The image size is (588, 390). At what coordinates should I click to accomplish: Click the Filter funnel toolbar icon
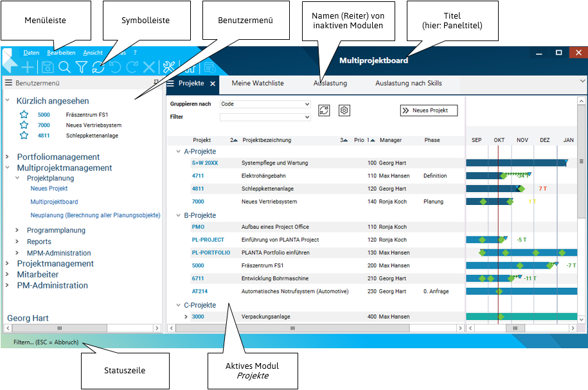pos(82,67)
